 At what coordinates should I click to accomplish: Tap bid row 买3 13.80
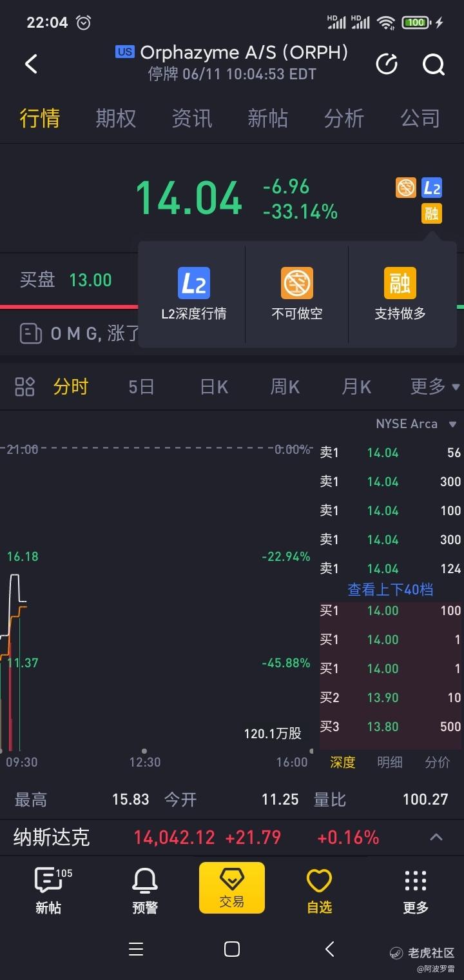pyautogui.click(x=391, y=727)
